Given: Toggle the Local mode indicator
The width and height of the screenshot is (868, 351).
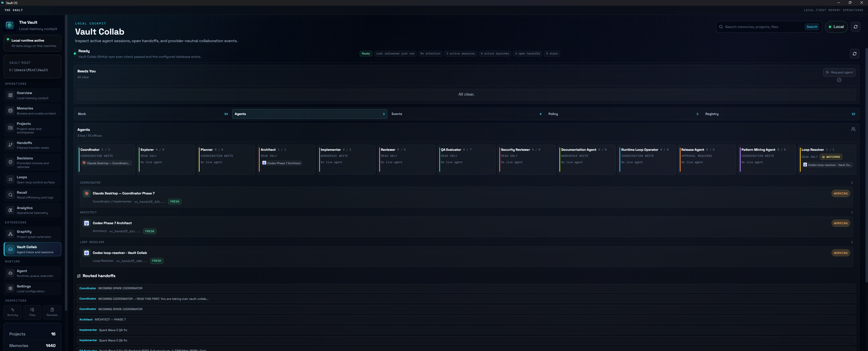Looking at the screenshot, I should coord(836,27).
